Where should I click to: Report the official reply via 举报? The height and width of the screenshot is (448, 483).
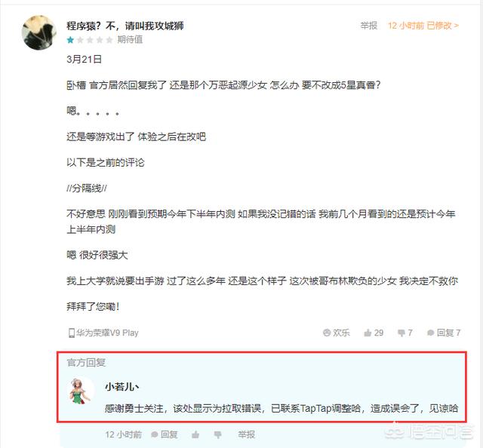[246, 434]
